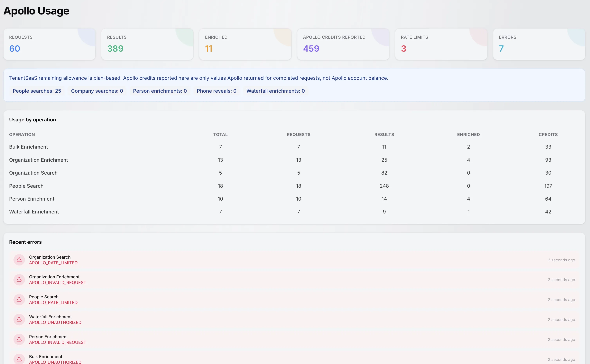The image size is (590, 364).
Task: Click the Bulk Enrichment credits value 33
Action: 548,147
